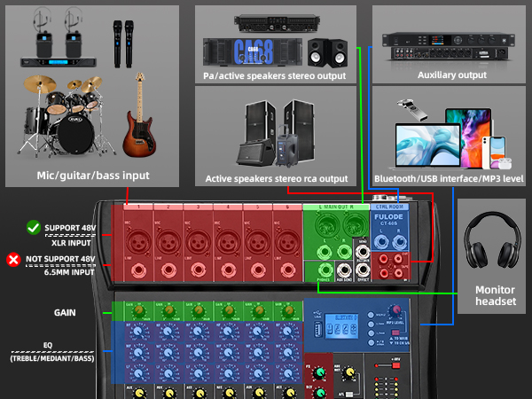The image size is (532, 399).
Task: Click the LED level meter
Action: (x=386, y=387)
